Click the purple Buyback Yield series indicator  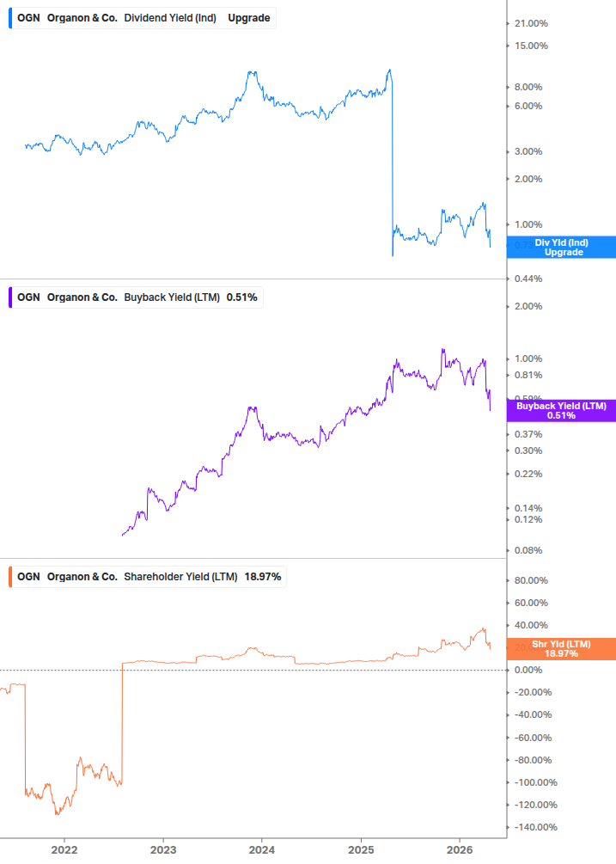pos(9,297)
